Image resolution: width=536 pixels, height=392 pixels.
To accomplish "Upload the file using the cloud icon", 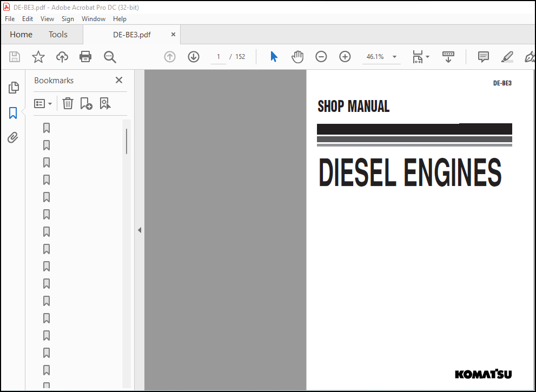I will pos(62,57).
